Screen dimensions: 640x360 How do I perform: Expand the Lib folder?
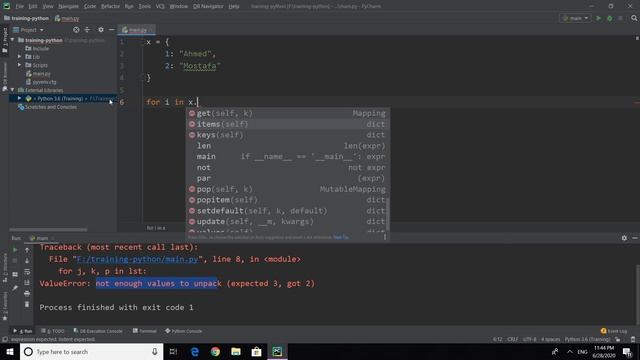point(19,57)
